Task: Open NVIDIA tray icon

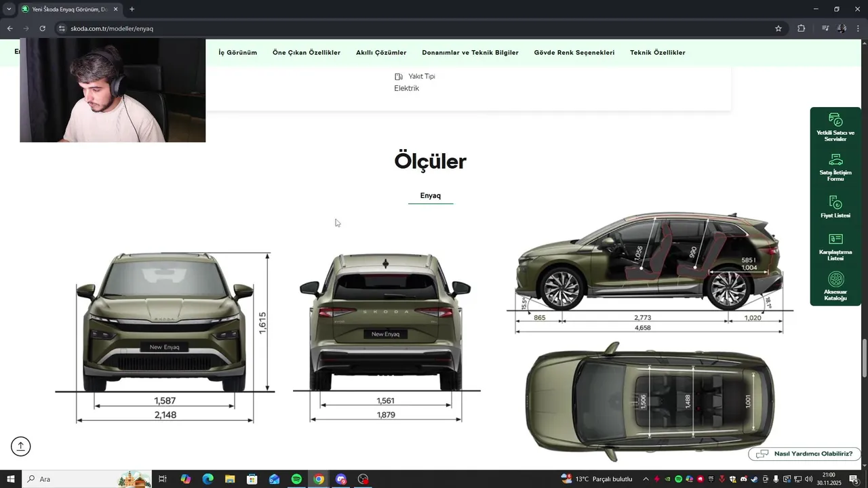Action: click(x=667, y=479)
